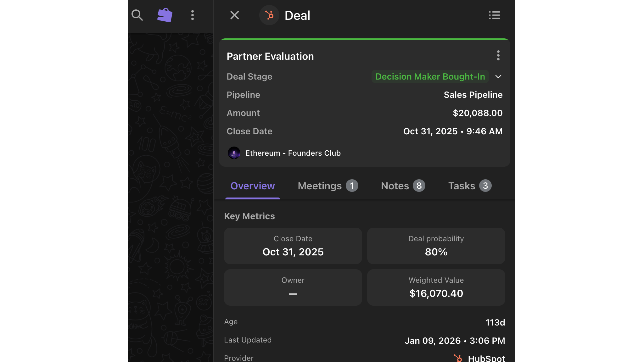This screenshot has height=362, width=644.
Task: Open the list view icon in header
Action: [x=494, y=15]
